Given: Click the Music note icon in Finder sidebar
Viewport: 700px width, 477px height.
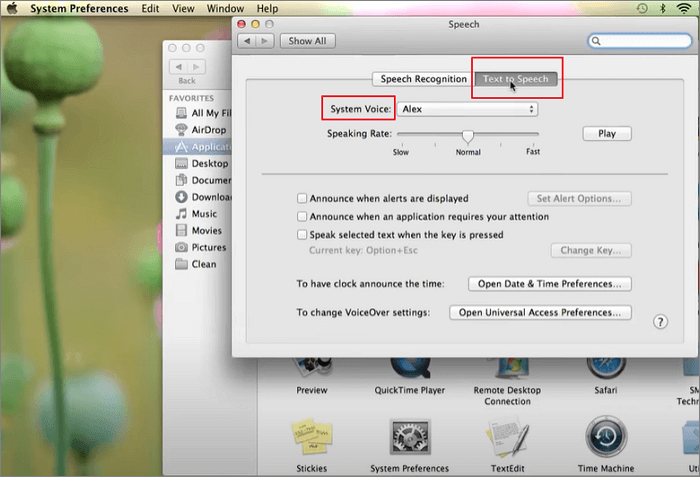Looking at the screenshot, I should 181,213.
